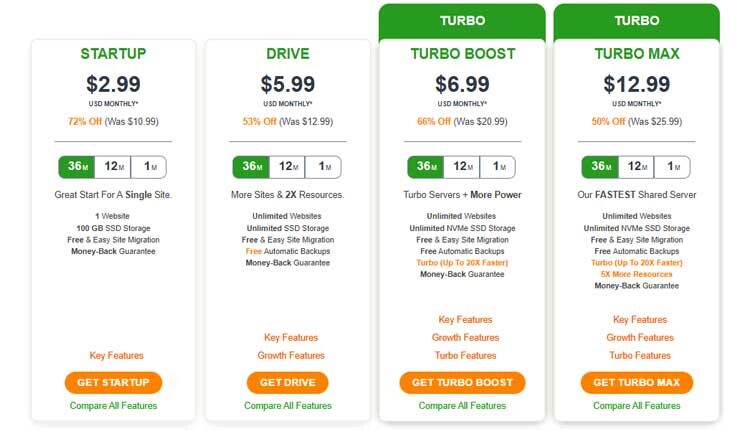Viewport: 750px width, 430px height.
Task: Show Turbo Features for Turbo Boost plan
Action: coord(465,355)
